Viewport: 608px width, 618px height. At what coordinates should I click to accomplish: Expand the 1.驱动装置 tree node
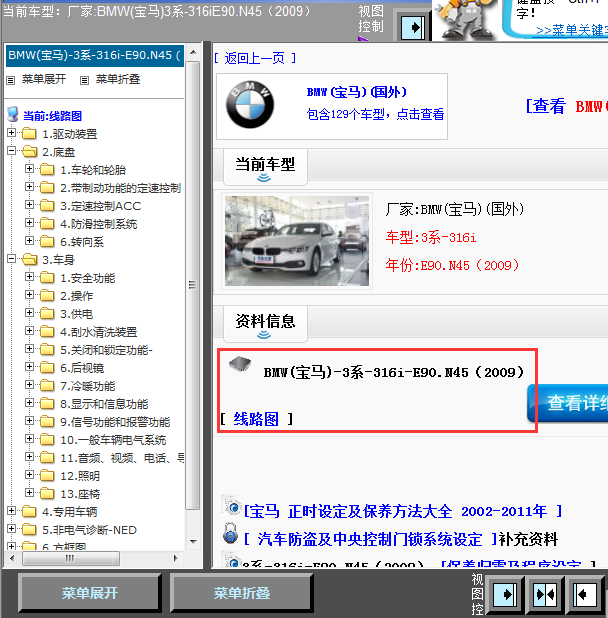point(11,133)
